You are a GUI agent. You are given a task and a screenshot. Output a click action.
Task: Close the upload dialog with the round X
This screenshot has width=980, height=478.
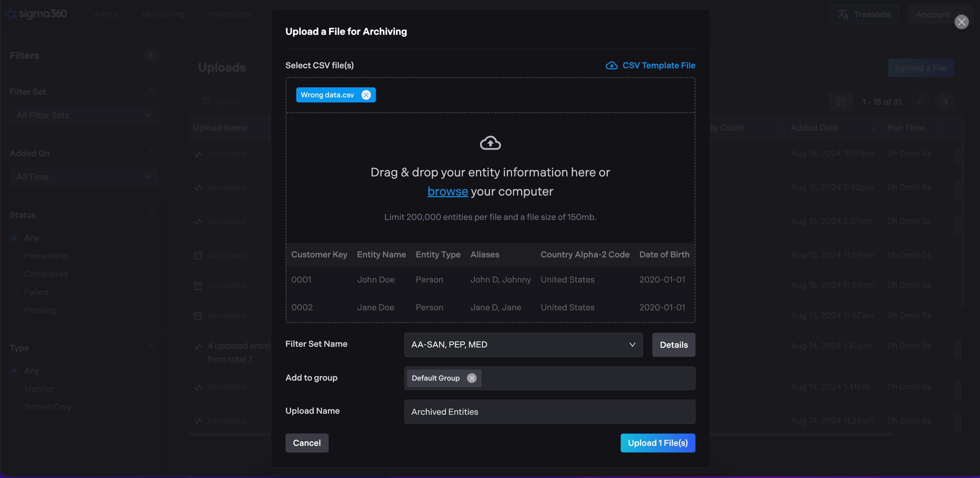pos(961,22)
